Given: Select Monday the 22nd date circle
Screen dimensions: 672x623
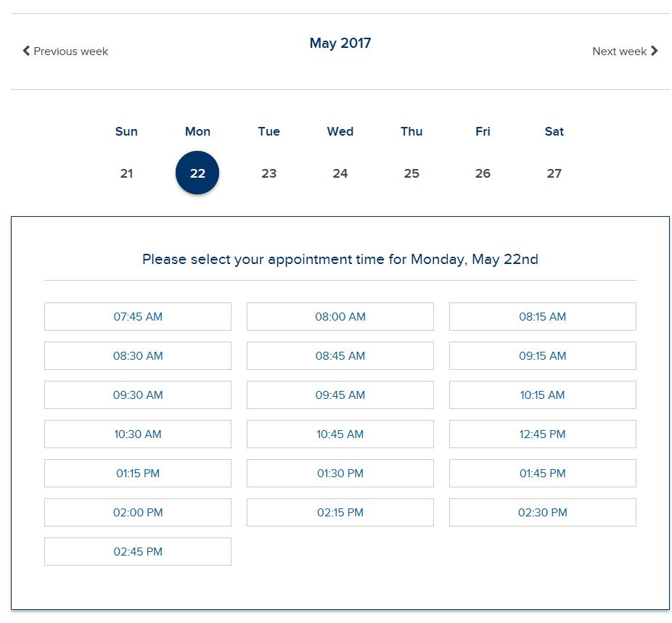Looking at the screenshot, I should tap(197, 173).
